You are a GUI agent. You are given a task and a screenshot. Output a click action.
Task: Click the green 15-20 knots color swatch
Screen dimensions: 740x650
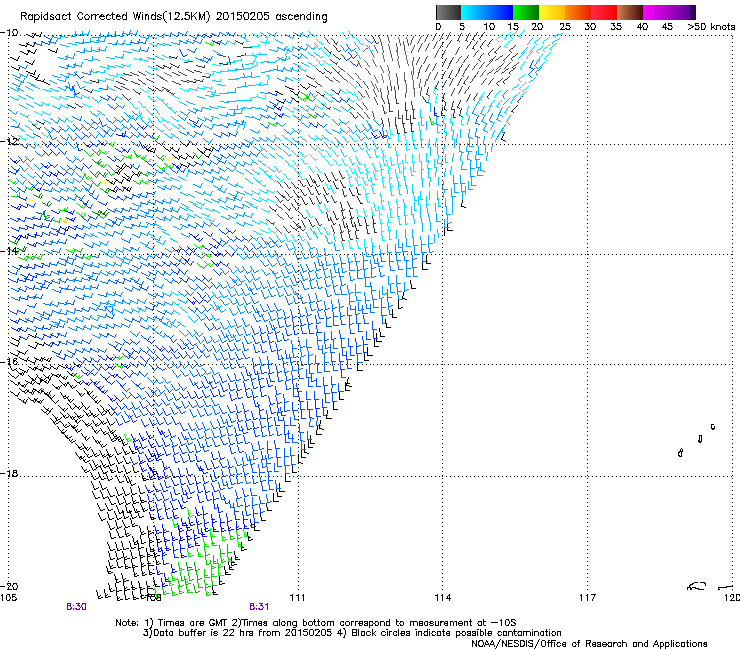pyautogui.click(x=526, y=13)
